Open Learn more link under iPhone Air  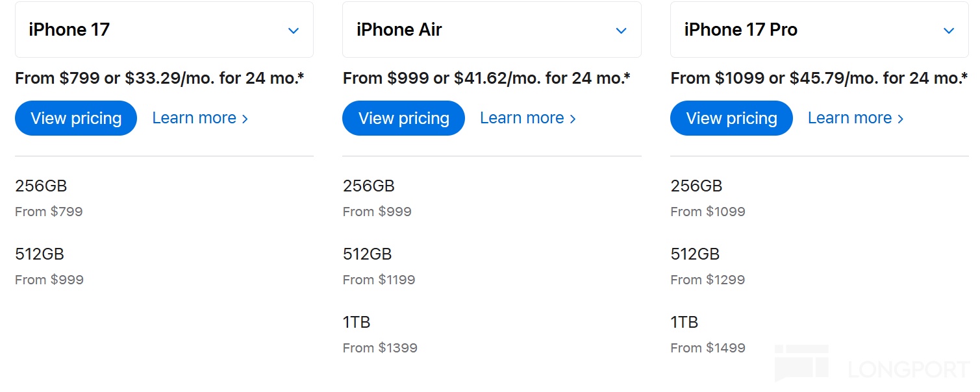click(527, 118)
